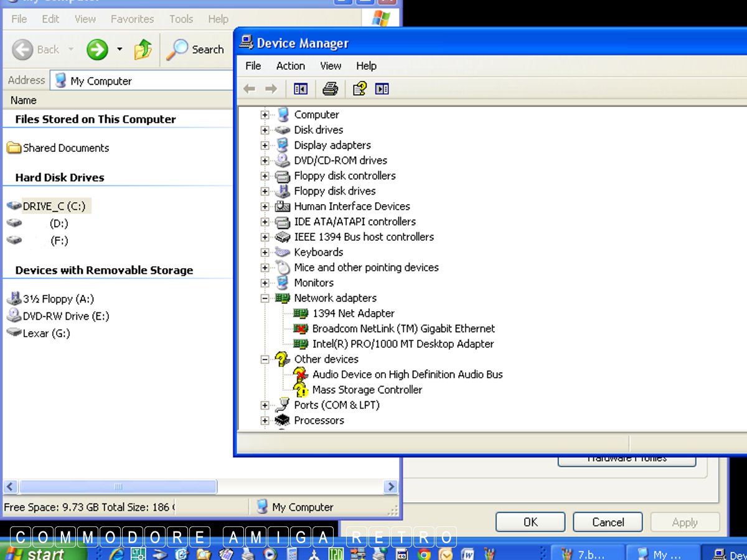Click the show/hide console tree icon
The height and width of the screenshot is (560, 747).
click(x=301, y=89)
